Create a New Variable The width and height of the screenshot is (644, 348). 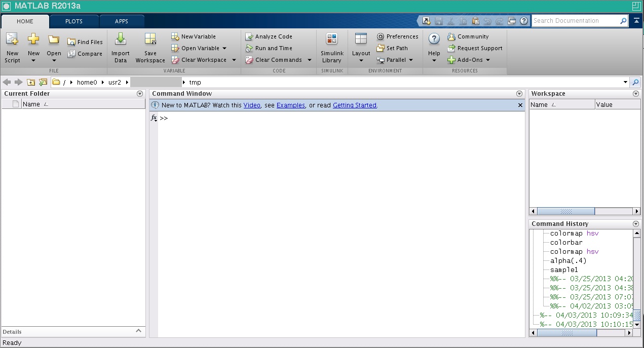tap(194, 36)
